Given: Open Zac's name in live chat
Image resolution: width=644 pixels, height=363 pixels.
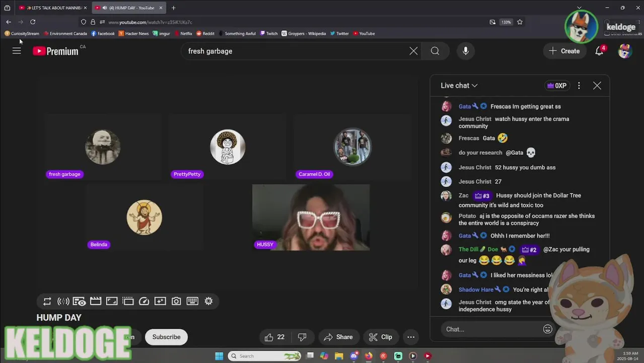Looking at the screenshot, I should pos(463,196).
